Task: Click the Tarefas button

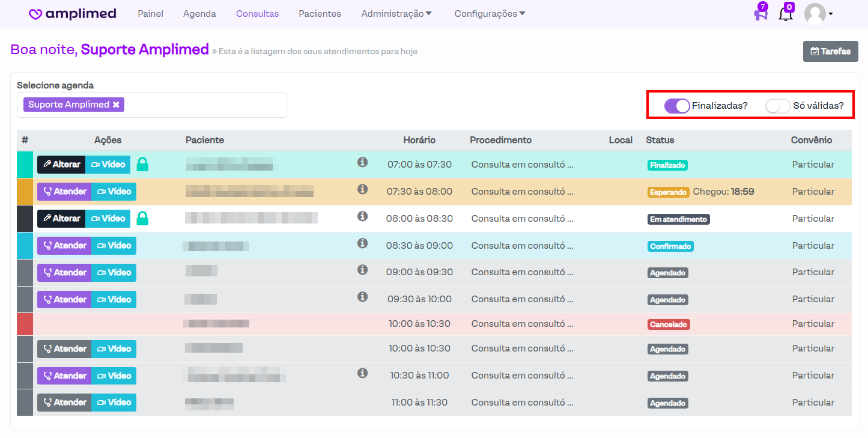Action: point(830,52)
